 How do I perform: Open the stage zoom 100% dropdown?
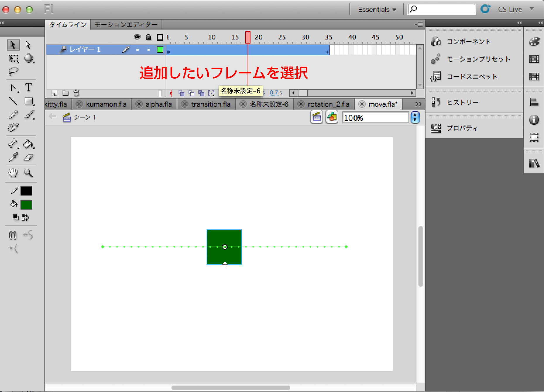(x=415, y=118)
